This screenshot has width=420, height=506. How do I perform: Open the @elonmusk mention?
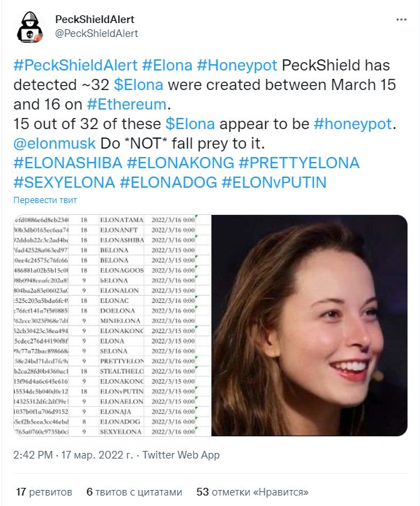point(54,144)
